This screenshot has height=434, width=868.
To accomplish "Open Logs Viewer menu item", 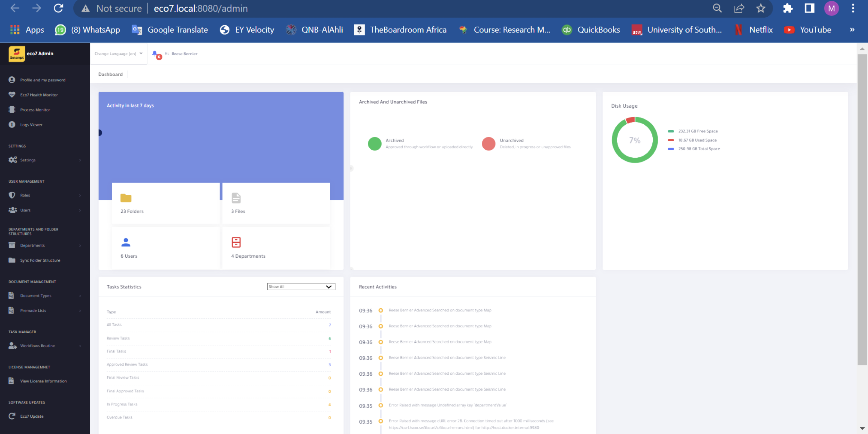I will (x=31, y=125).
